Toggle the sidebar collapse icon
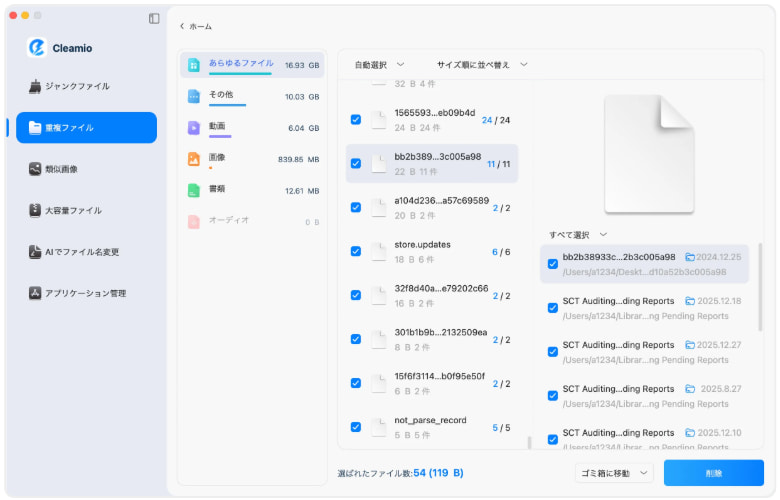The width and height of the screenshot is (780, 500). [154, 18]
